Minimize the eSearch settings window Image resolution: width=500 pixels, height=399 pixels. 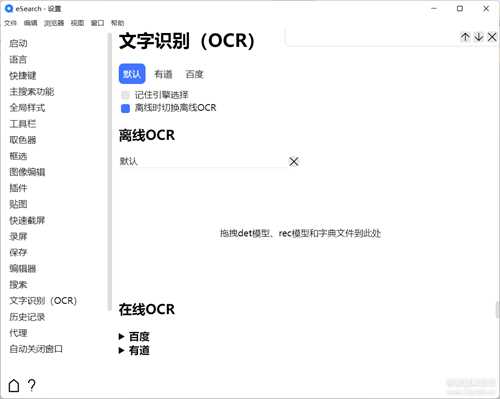pyautogui.click(x=434, y=8)
